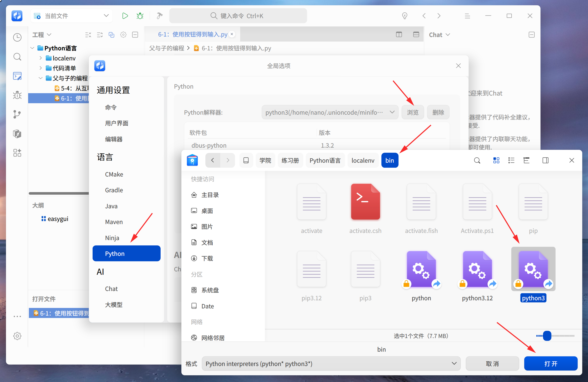Click the localenv breadcrumb in the file dialog
The height and width of the screenshot is (382, 588).
point(363,160)
